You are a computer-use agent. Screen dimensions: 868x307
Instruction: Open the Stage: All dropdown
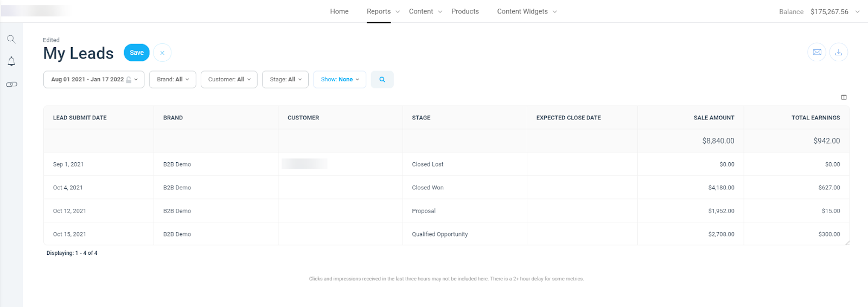[x=285, y=79]
